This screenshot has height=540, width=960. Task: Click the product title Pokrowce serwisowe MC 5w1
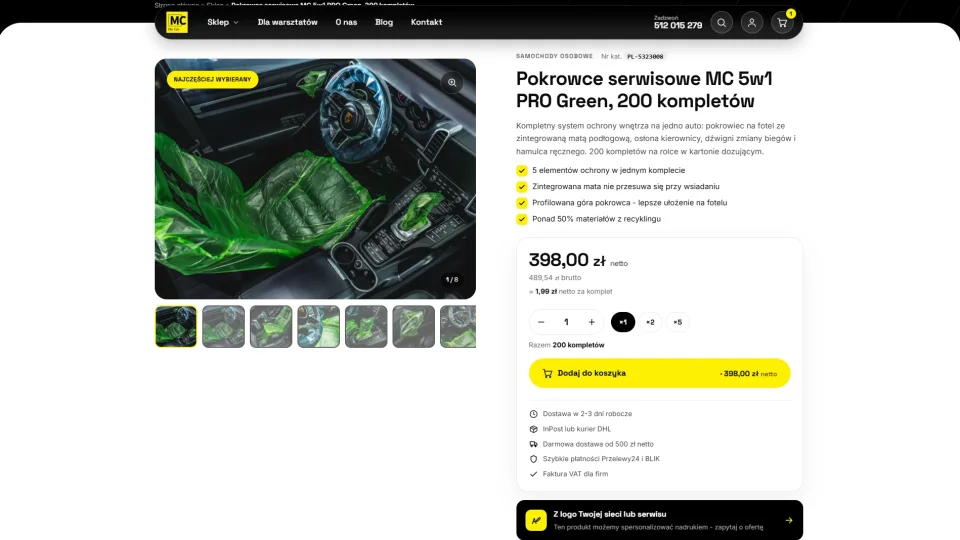click(x=644, y=89)
